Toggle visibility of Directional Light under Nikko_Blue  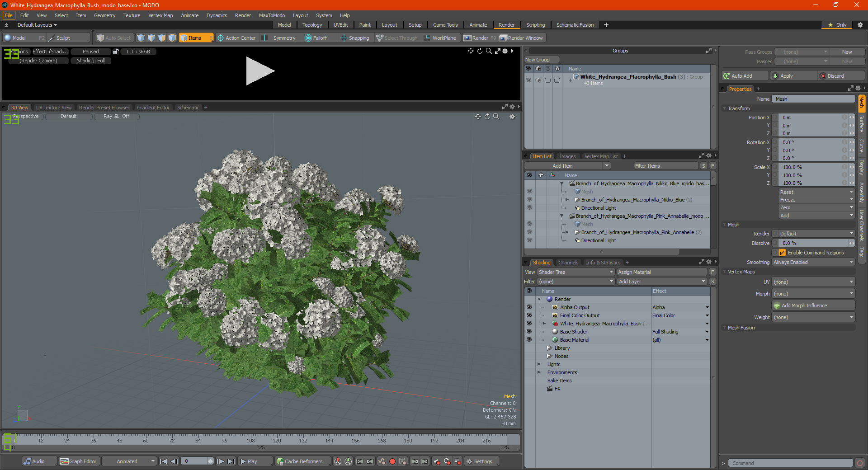tap(529, 208)
